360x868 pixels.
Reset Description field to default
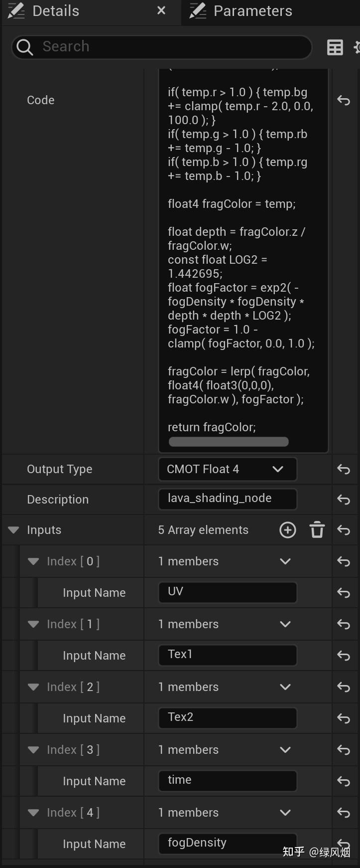344,500
